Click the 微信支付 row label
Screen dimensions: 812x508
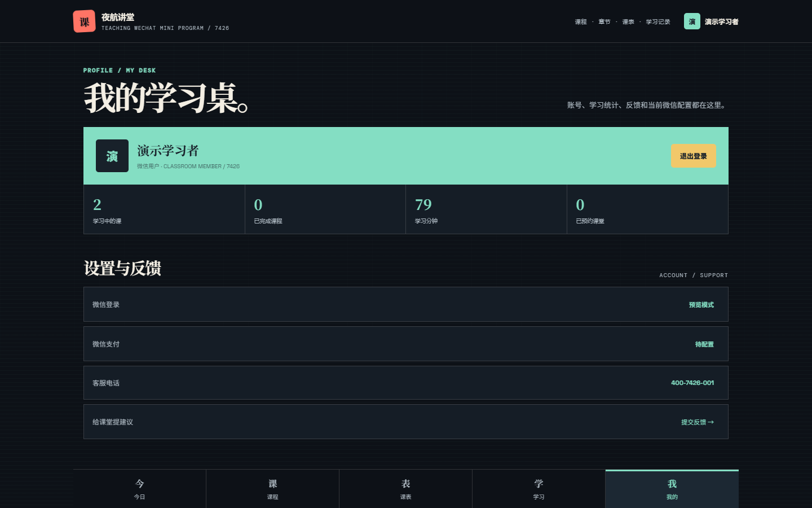(x=106, y=344)
